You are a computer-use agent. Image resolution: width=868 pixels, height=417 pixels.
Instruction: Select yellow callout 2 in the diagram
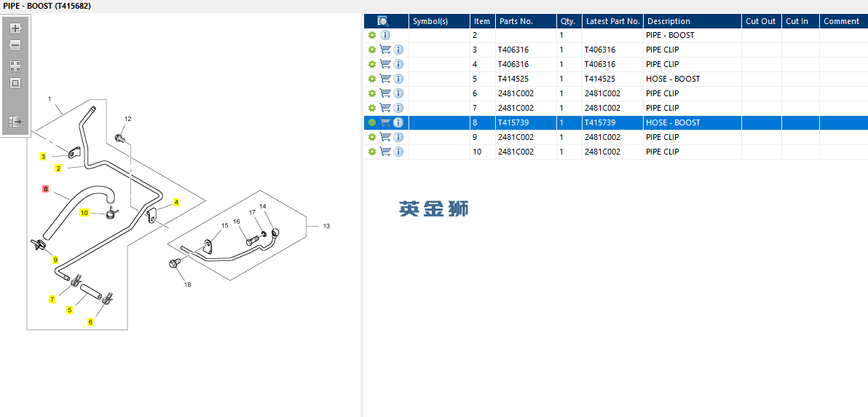58,168
